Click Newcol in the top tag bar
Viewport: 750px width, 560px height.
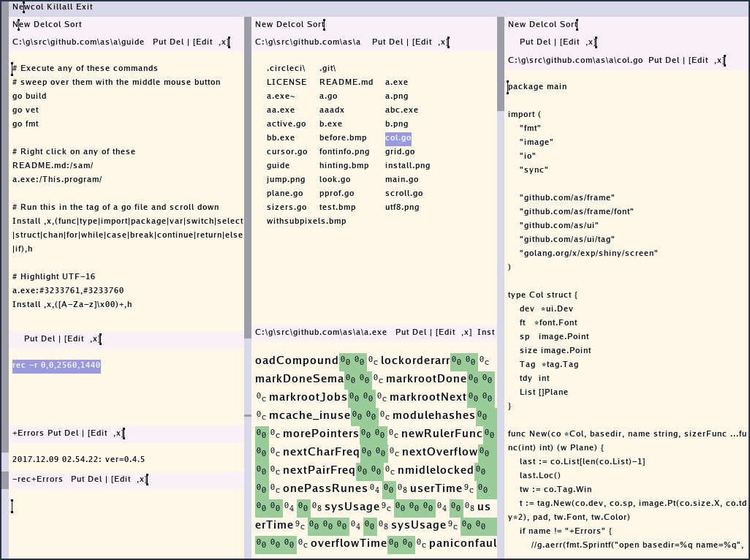(26, 7)
